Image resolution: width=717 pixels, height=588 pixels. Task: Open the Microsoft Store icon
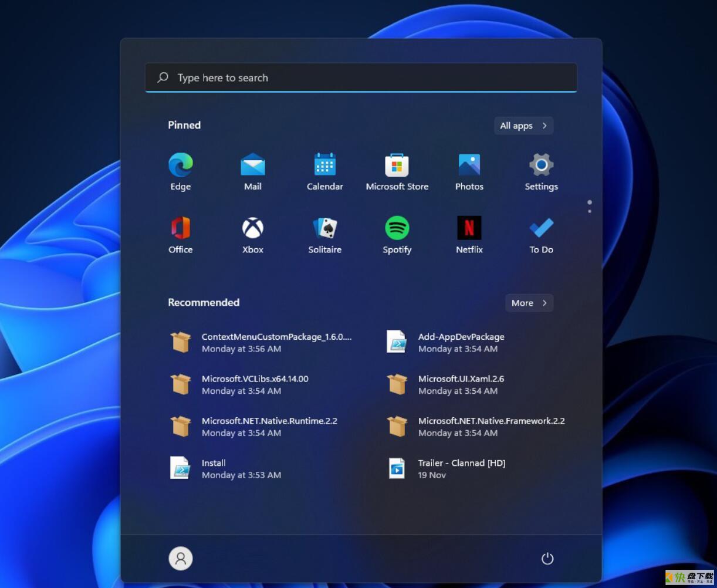coord(397,165)
